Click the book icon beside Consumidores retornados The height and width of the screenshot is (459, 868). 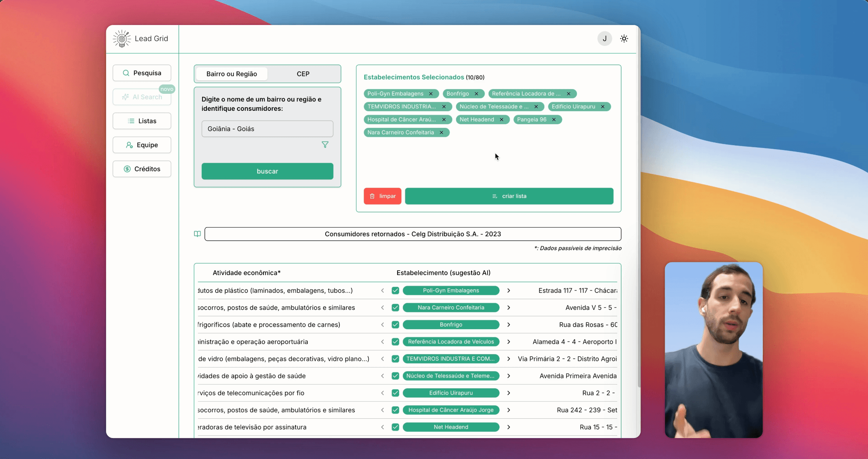click(197, 234)
